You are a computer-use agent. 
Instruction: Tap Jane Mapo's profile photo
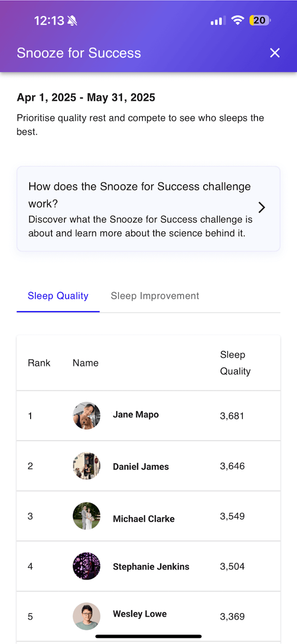coord(87,416)
